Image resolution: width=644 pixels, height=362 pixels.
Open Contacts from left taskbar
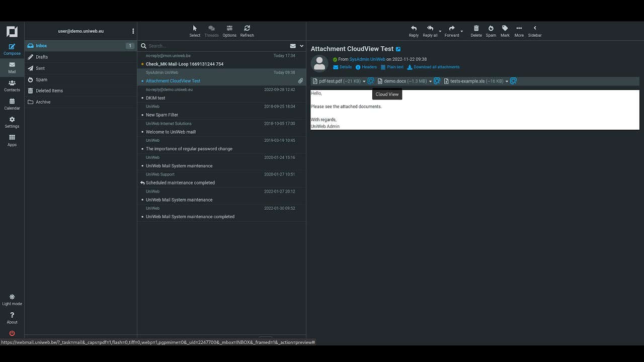[12, 85]
